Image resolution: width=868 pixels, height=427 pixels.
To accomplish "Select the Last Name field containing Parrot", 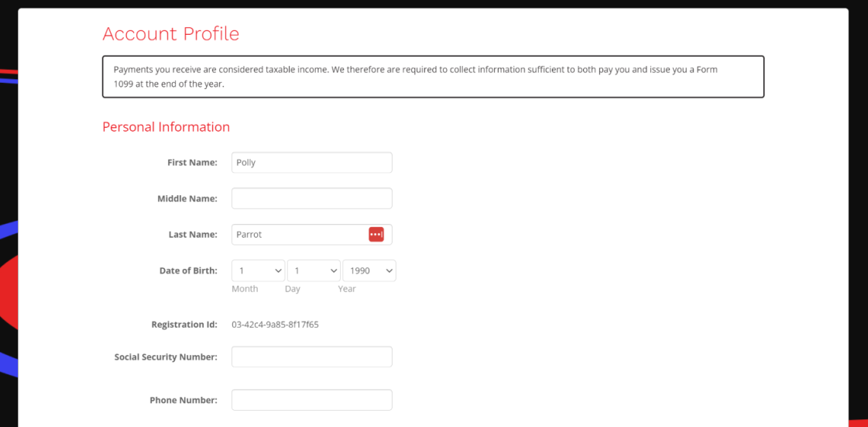I will click(x=298, y=234).
